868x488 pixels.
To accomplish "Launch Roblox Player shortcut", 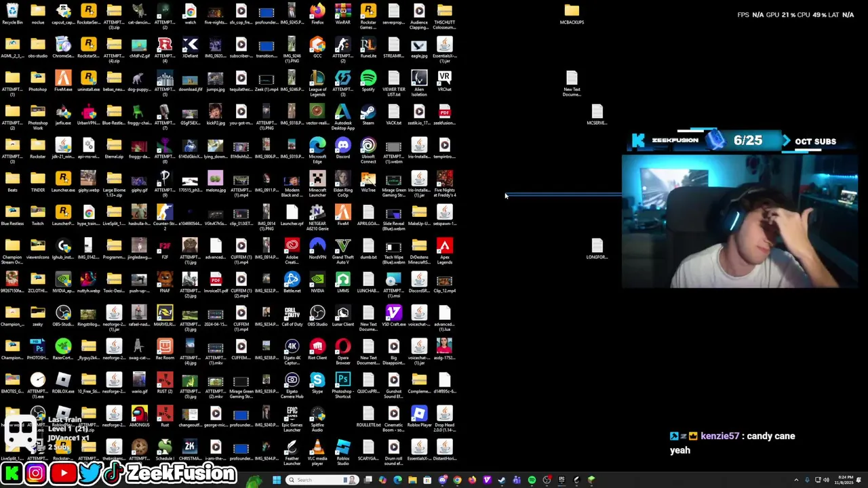I will point(419,417).
